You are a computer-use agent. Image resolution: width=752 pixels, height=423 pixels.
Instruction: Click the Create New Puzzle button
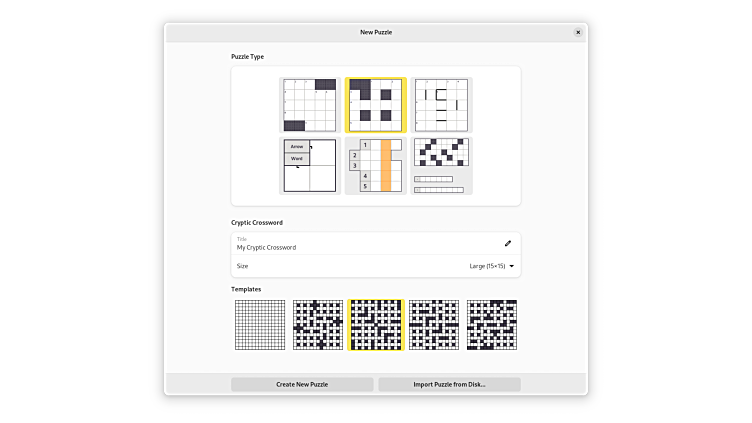coord(302,384)
